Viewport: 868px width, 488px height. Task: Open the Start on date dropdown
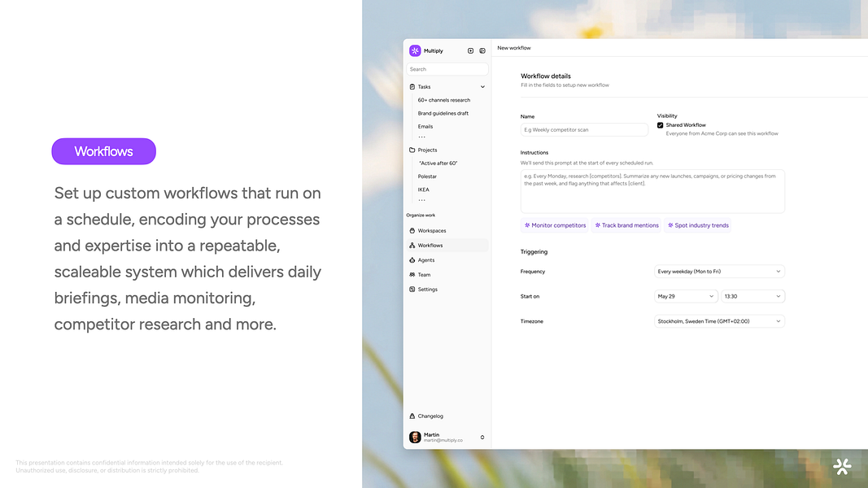(x=686, y=297)
